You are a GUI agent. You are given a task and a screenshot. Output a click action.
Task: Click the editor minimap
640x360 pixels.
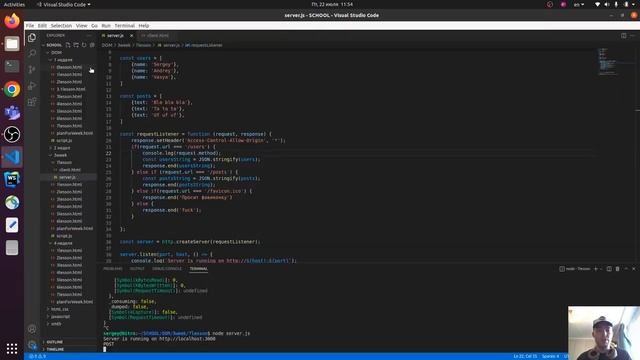click(616, 61)
